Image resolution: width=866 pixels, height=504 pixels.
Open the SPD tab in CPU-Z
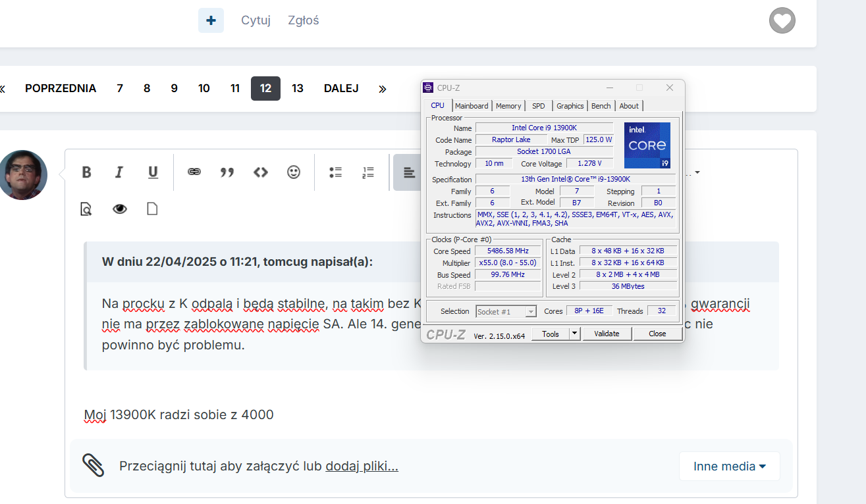pyautogui.click(x=539, y=106)
